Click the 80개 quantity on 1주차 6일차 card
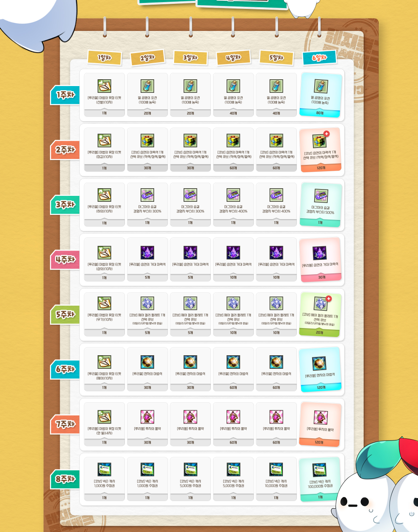 [x=320, y=113]
